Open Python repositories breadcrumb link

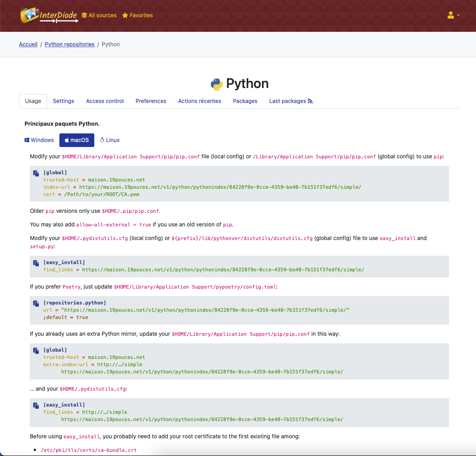point(69,44)
